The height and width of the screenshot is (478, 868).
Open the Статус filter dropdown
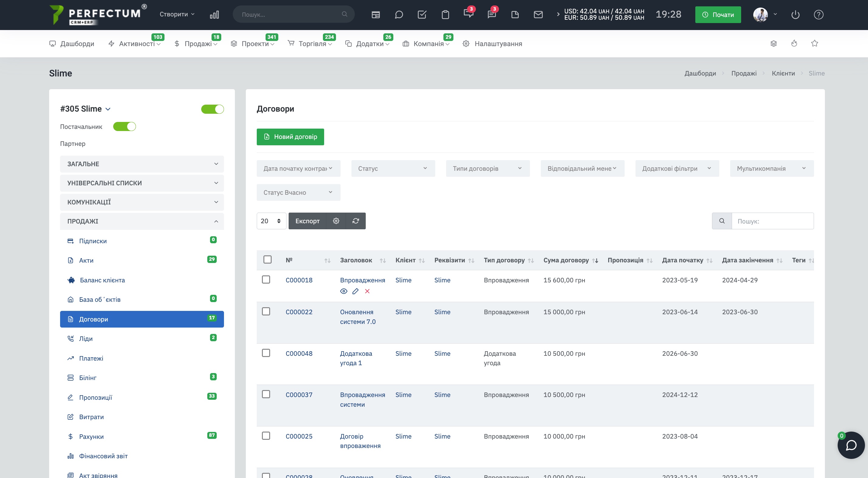tap(393, 168)
